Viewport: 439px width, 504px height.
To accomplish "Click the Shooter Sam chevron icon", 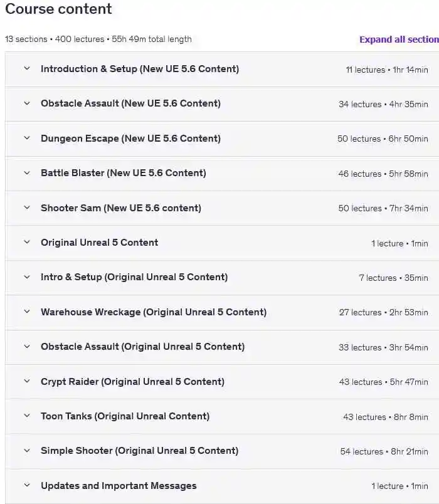I will [x=27, y=208].
